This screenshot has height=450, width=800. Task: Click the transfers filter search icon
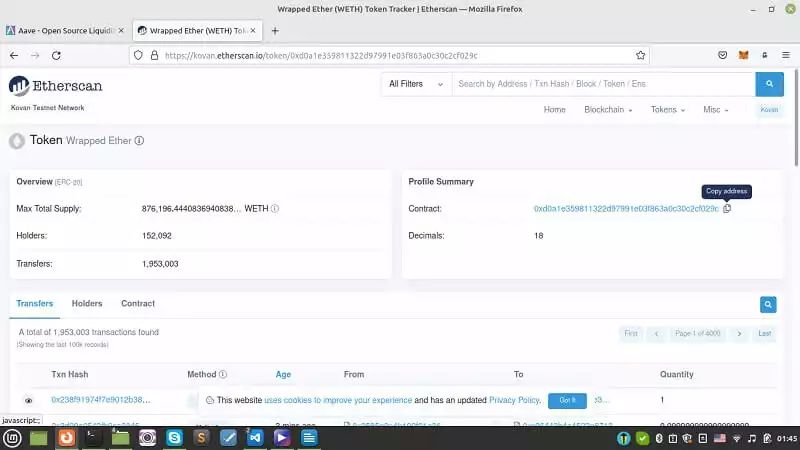pos(768,305)
